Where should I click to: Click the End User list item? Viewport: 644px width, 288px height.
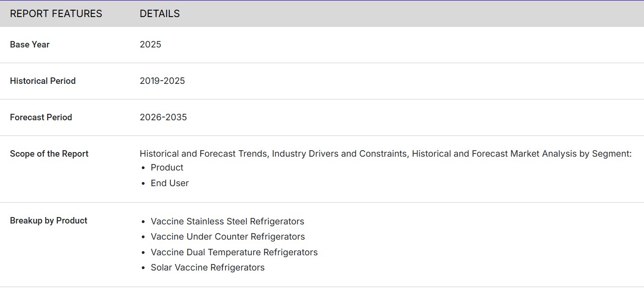(170, 183)
